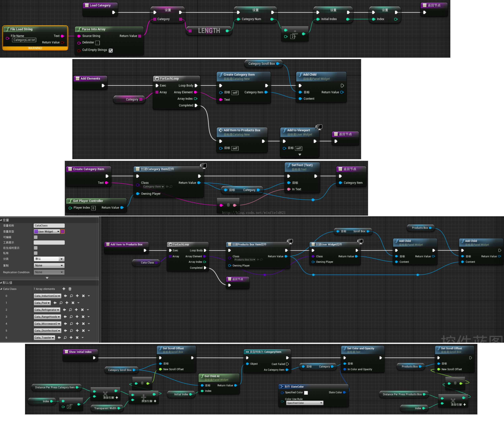Click 添加引脚 plus on the multiply node near Distance Per Press Category Item
The height and width of the screenshot is (421, 504).
pos(117,398)
